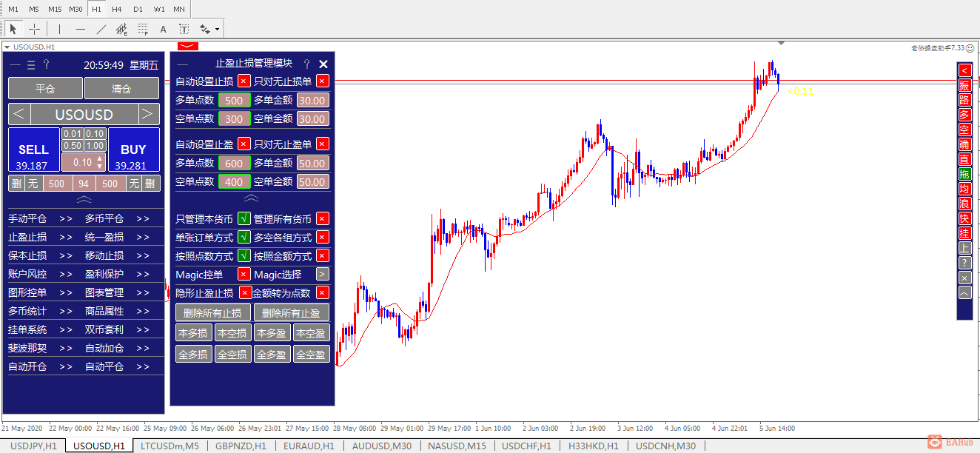Toggle 只管理本货币 green checkbox
The width and height of the screenshot is (980, 453).
click(x=244, y=218)
